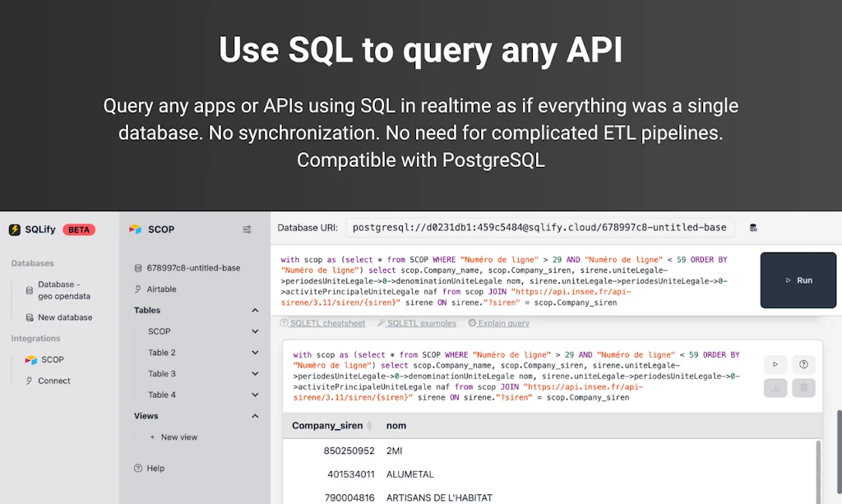Image resolution: width=842 pixels, height=504 pixels.
Task: Open the SCOP settings sliders icon
Action: tap(247, 229)
